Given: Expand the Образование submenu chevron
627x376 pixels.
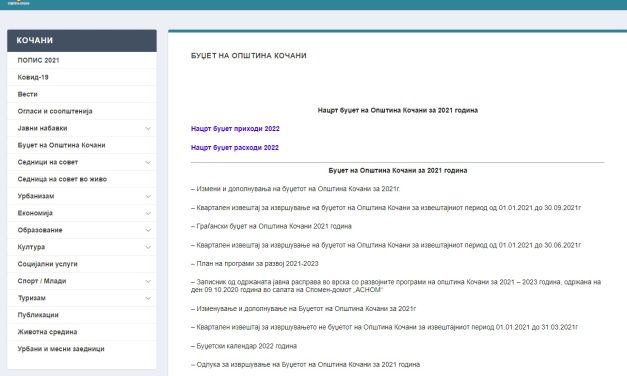Looking at the screenshot, I should point(148,230).
